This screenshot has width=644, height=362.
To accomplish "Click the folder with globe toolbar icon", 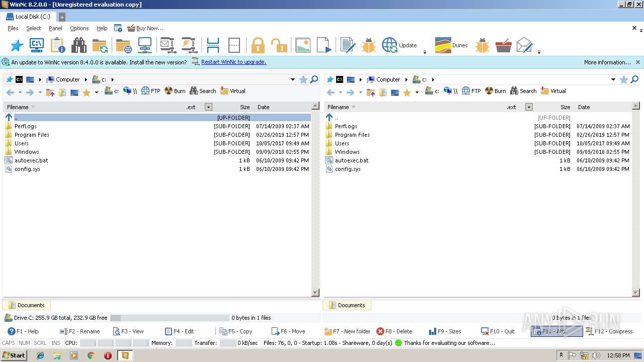I will click(x=124, y=45).
